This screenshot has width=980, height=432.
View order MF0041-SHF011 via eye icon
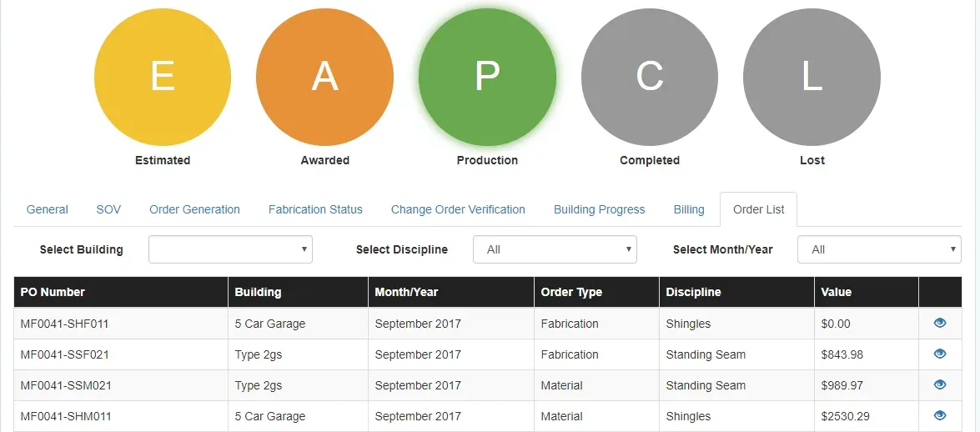[x=939, y=323]
